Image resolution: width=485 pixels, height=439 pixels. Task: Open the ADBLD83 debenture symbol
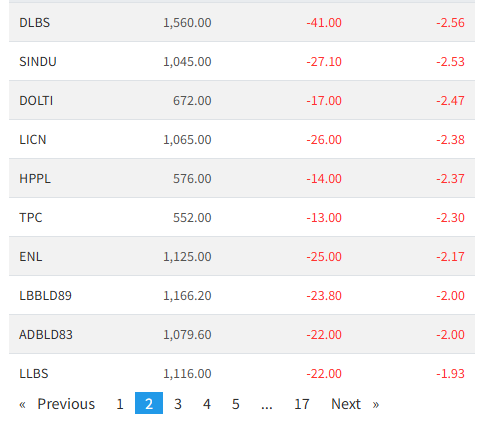(x=46, y=335)
